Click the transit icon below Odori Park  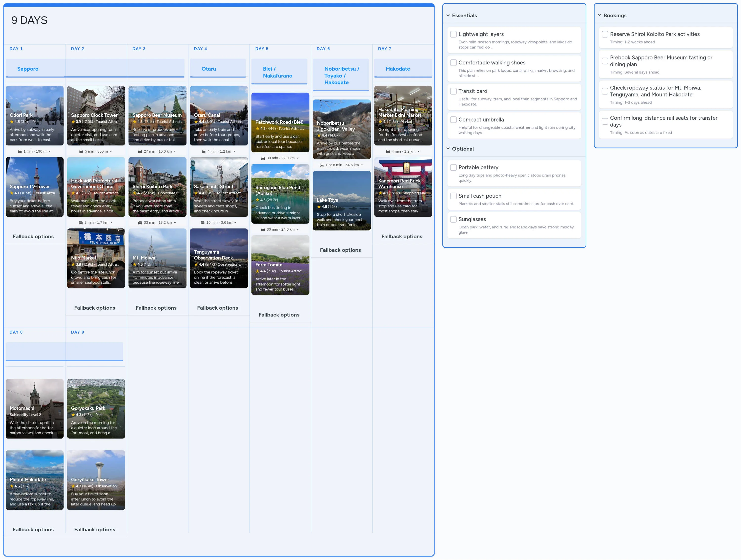pyautogui.click(x=20, y=151)
